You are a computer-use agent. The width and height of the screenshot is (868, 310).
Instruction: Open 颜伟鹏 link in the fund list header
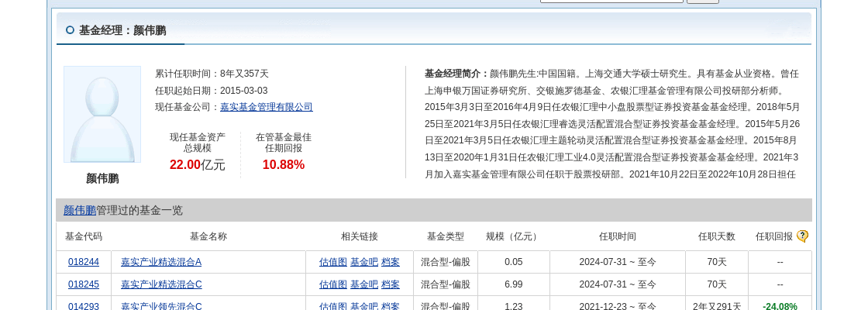80,210
